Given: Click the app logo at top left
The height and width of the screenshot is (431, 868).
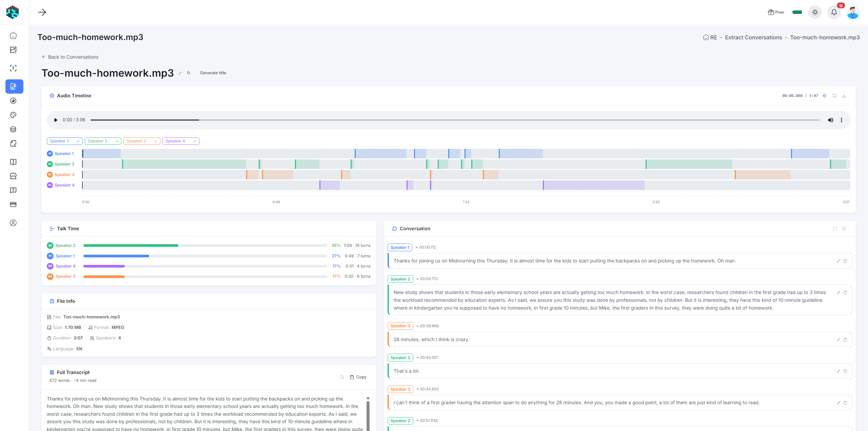Looking at the screenshot, I should [13, 12].
